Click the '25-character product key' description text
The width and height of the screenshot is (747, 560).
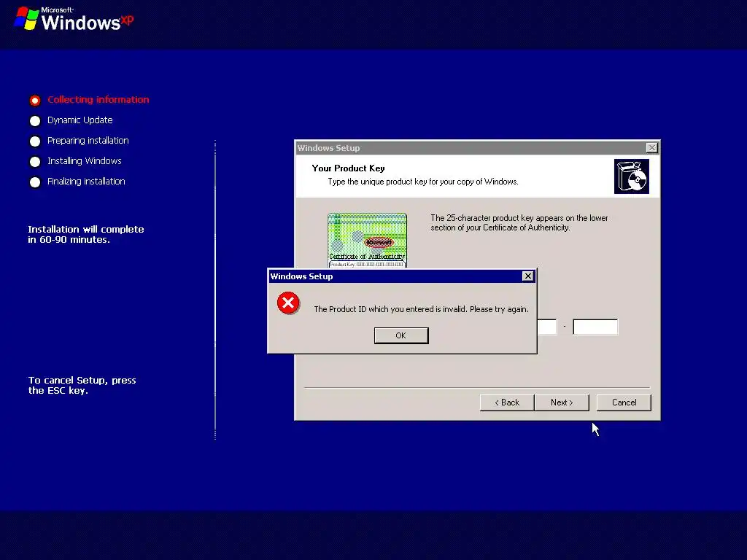519,222
